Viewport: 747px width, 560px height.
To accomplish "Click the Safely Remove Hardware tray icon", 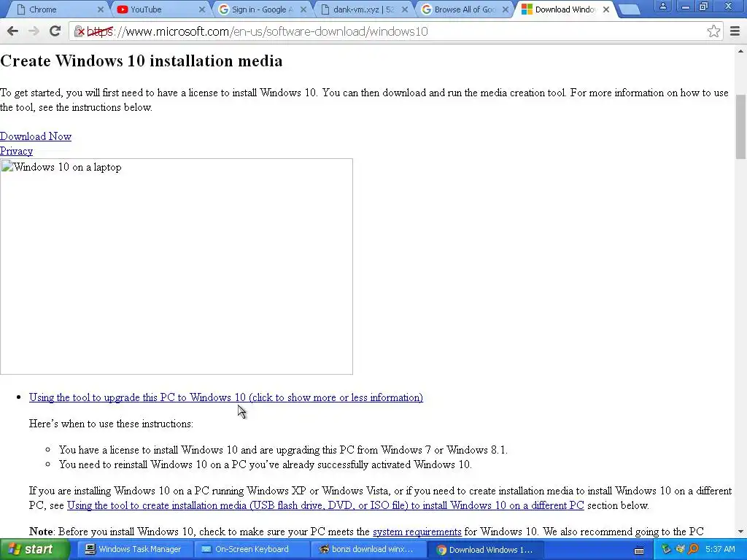I will pyautogui.click(x=666, y=550).
